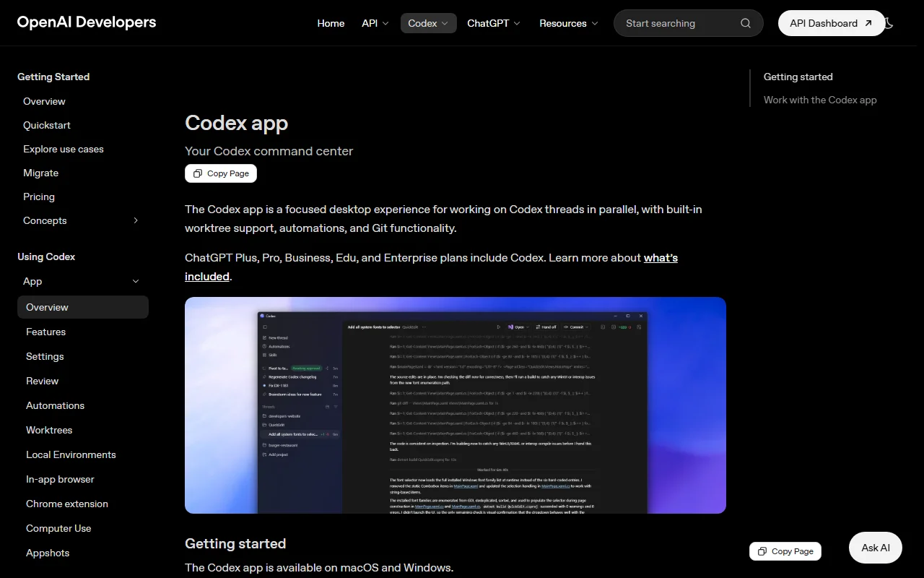
Task: Open the Worktrees sidebar item
Action: point(49,430)
